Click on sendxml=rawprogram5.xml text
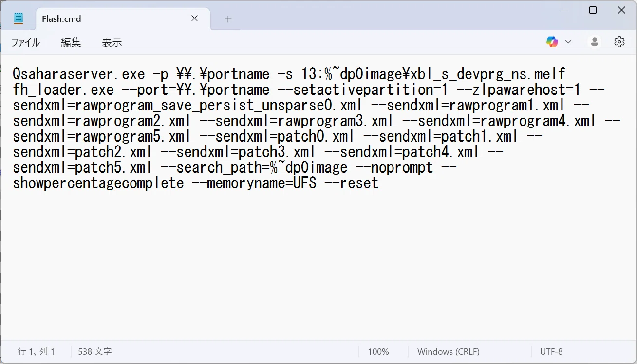 tap(102, 136)
